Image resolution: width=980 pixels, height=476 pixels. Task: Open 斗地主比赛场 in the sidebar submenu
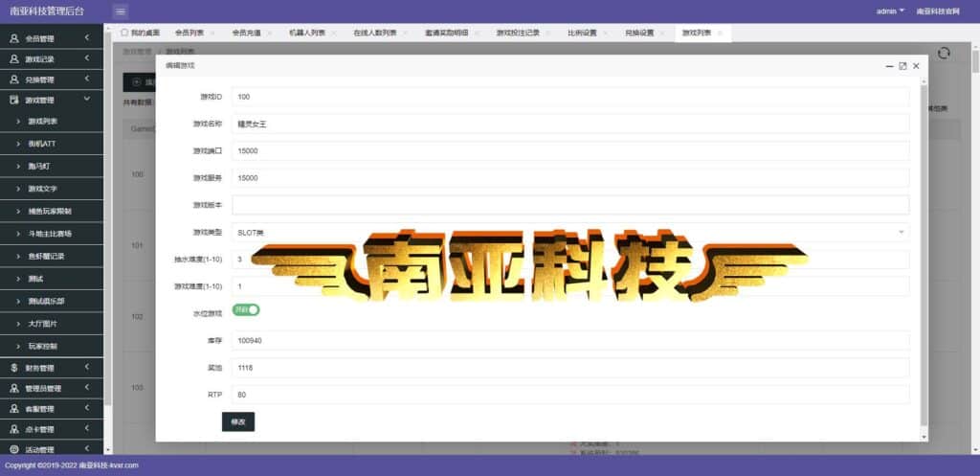[x=52, y=234]
